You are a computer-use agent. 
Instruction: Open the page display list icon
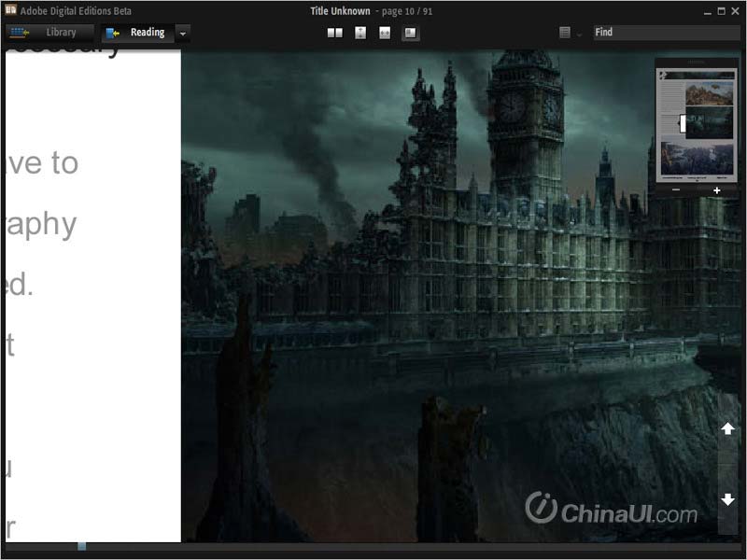tap(565, 33)
